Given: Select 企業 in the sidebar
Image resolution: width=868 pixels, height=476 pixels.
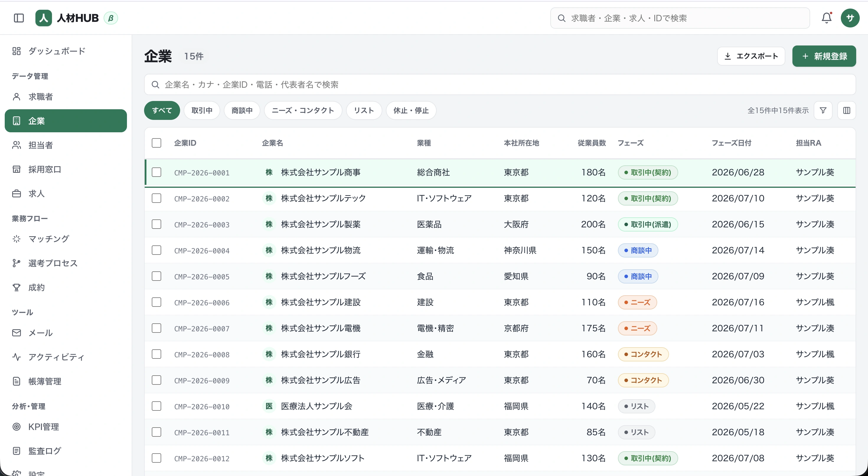Looking at the screenshot, I should pos(66,121).
